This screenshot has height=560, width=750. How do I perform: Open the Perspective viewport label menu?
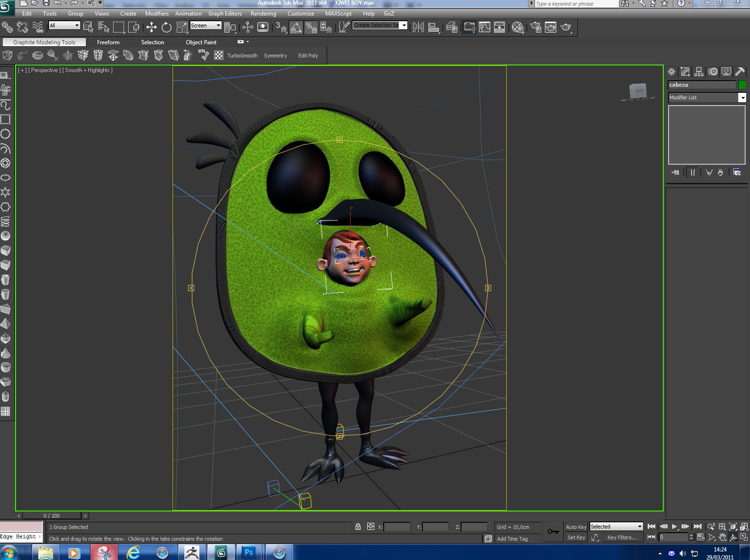tap(44, 70)
